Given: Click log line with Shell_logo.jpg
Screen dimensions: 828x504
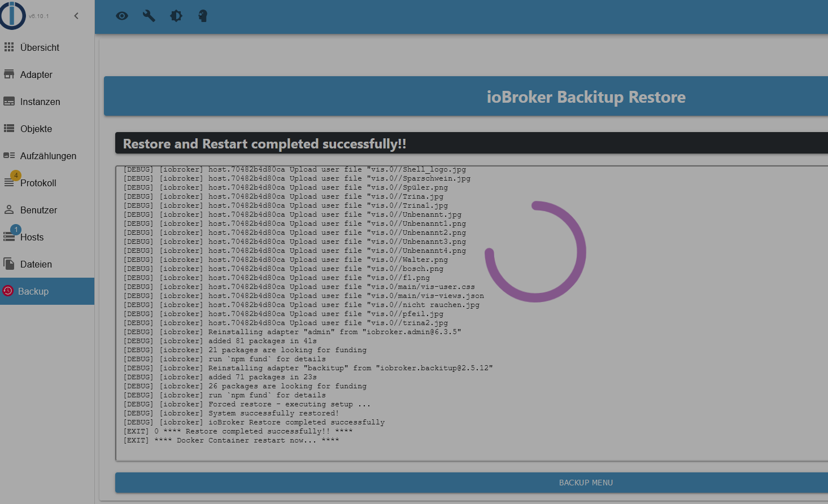Looking at the screenshot, I should click(x=295, y=169).
